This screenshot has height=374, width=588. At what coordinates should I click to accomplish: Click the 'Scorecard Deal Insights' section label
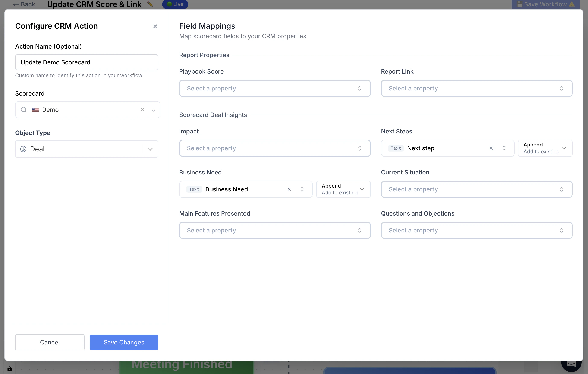[213, 115]
